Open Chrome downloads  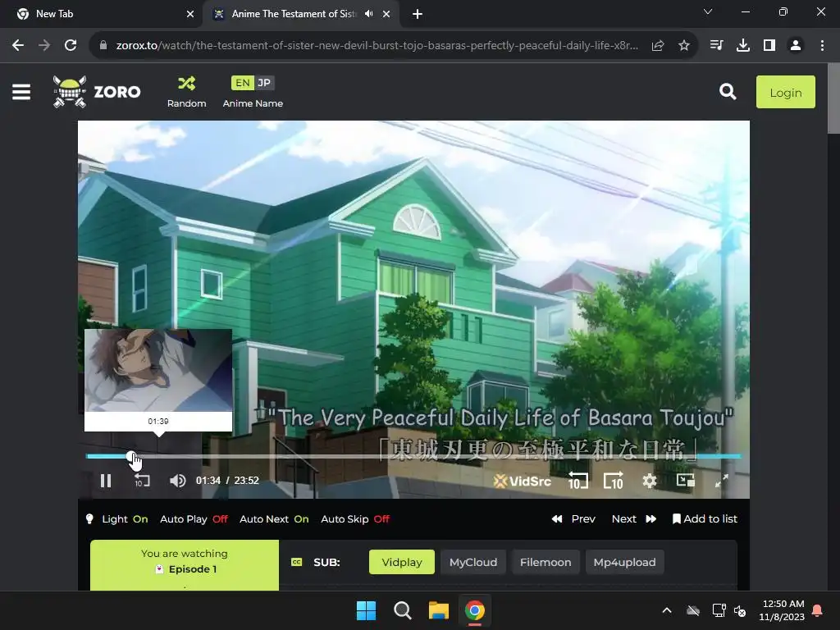tap(743, 46)
